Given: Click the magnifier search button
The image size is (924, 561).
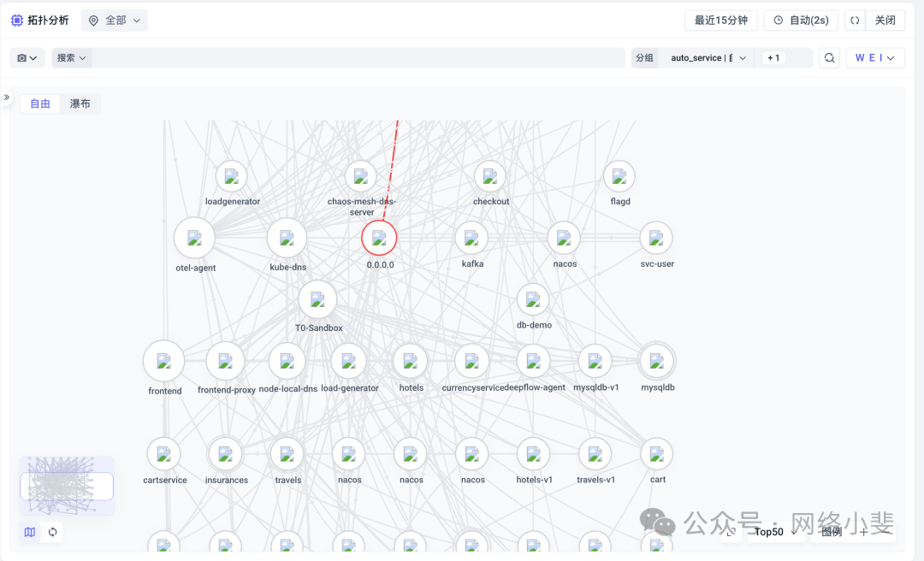Looking at the screenshot, I should tap(829, 58).
